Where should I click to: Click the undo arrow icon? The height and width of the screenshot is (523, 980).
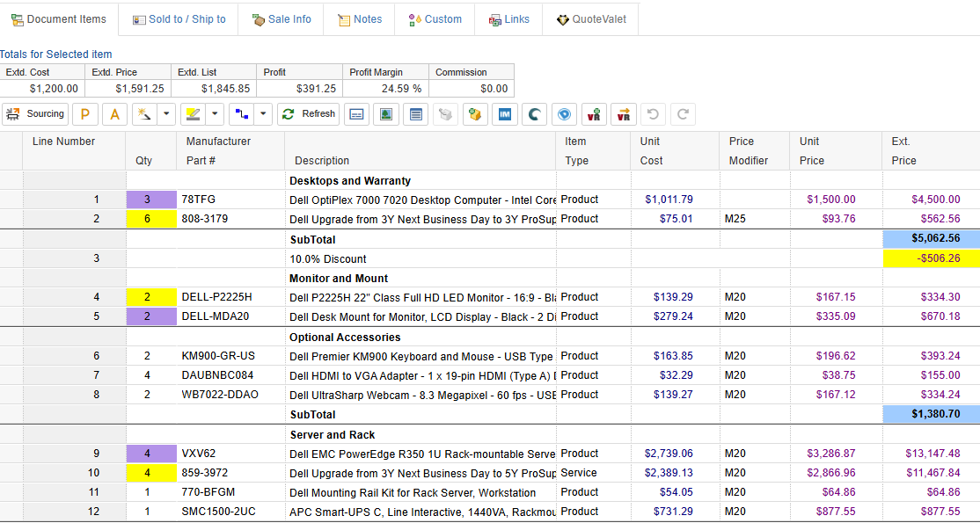click(x=652, y=113)
